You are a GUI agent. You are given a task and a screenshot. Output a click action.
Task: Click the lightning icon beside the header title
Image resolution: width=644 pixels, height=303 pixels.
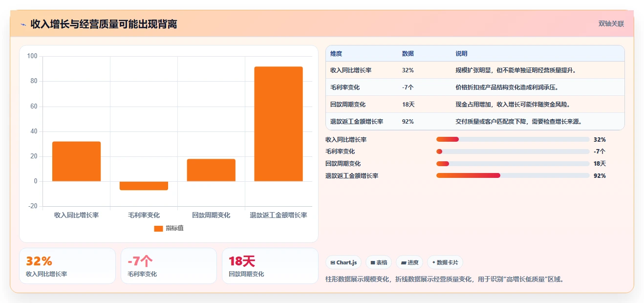23,24
